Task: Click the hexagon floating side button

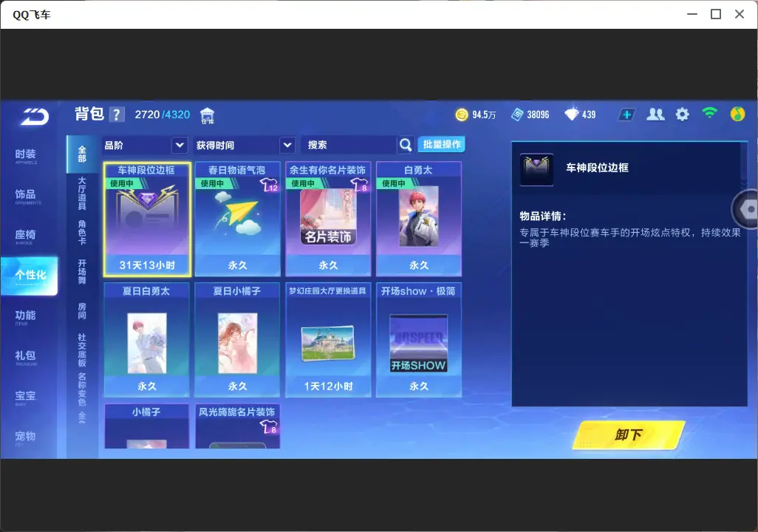Action: pyautogui.click(x=746, y=209)
